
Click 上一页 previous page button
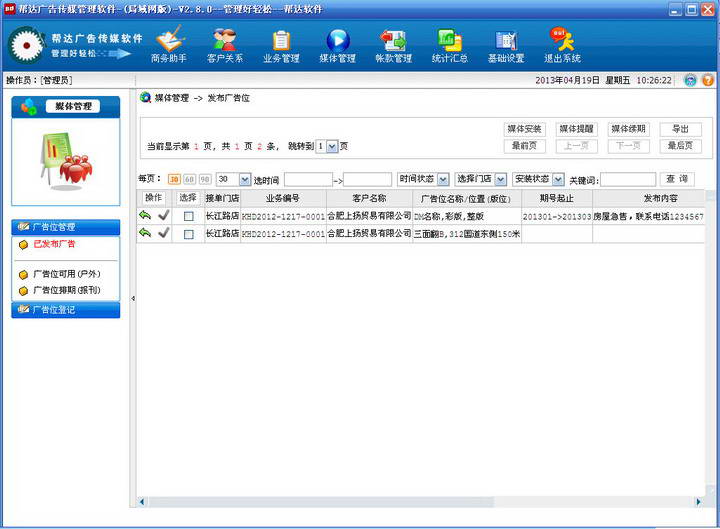[576, 146]
